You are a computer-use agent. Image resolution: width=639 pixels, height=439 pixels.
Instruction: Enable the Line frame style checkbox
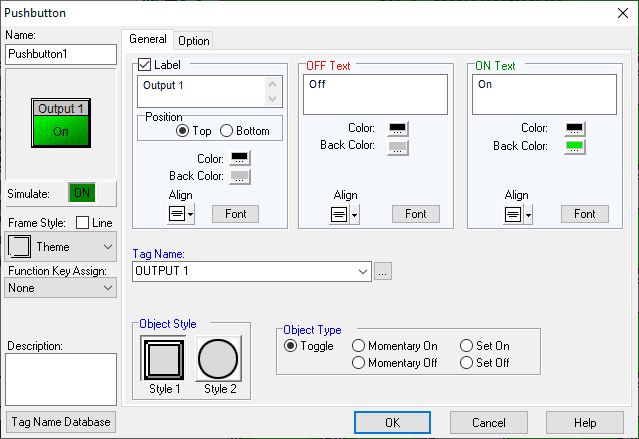tap(82, 223)
